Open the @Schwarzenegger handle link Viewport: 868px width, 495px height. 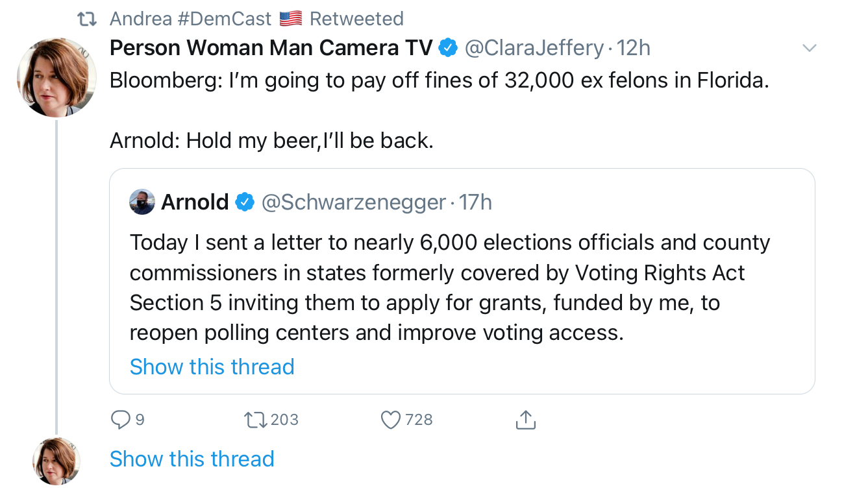[354, 202]
